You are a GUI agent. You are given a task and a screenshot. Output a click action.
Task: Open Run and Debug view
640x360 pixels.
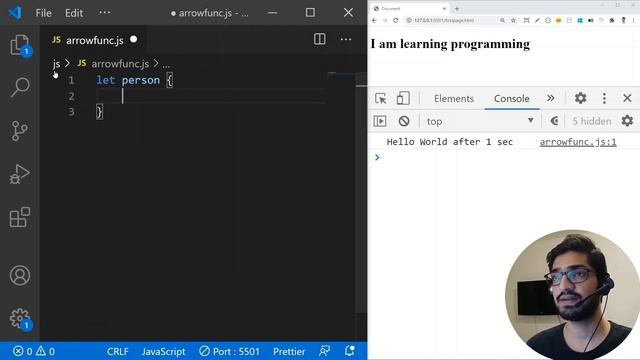(x=20, y=174)
